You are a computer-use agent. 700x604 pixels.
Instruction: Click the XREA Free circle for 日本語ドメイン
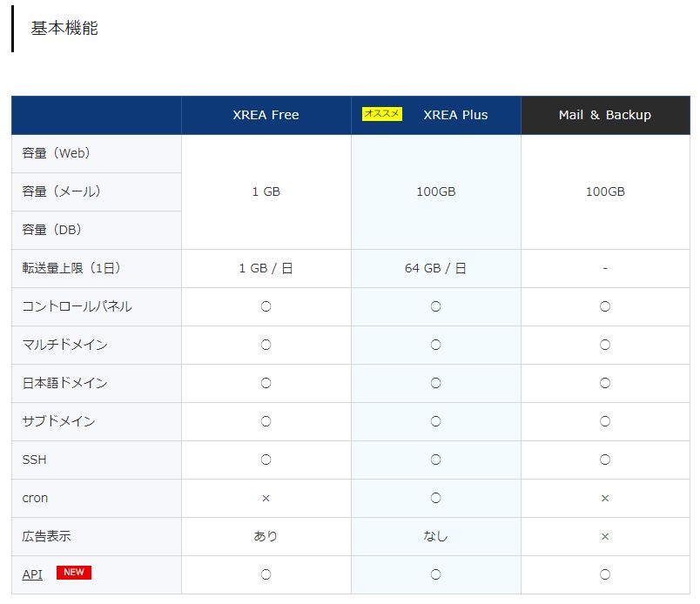point(266,384)
